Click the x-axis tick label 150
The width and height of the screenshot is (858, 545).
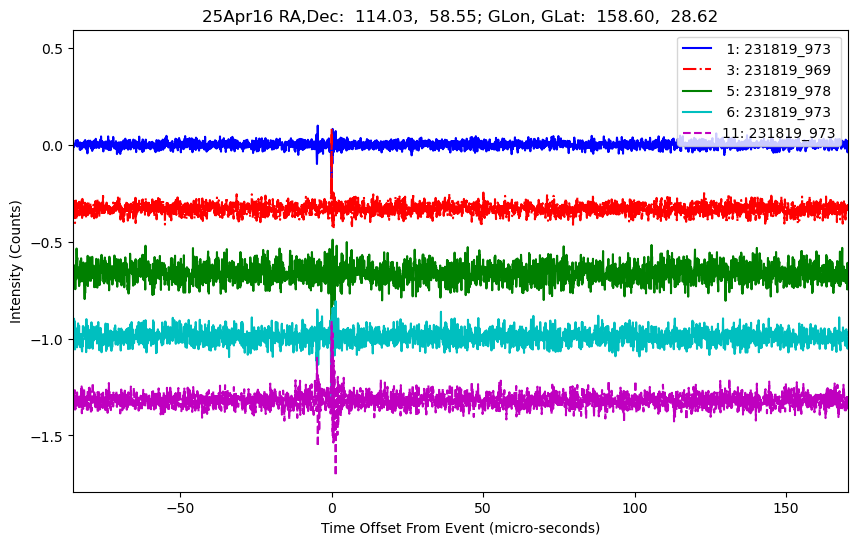click(x=785, y=507)
